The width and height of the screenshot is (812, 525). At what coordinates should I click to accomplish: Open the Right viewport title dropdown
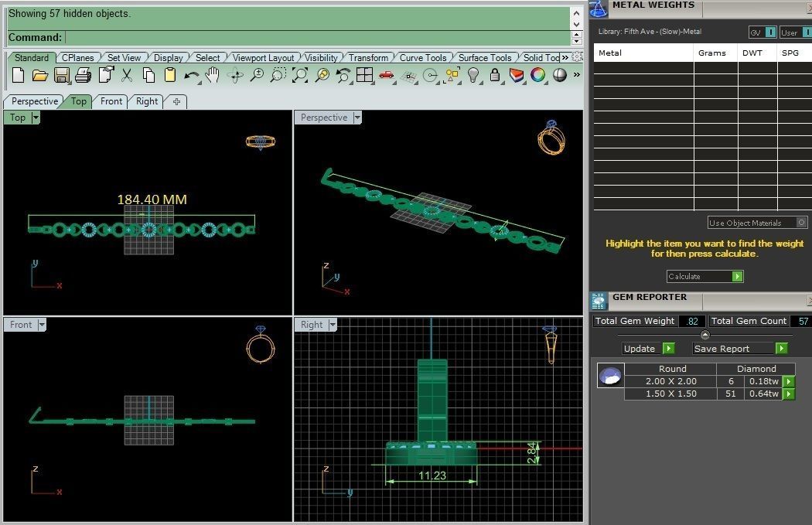[x=333, y=325]
